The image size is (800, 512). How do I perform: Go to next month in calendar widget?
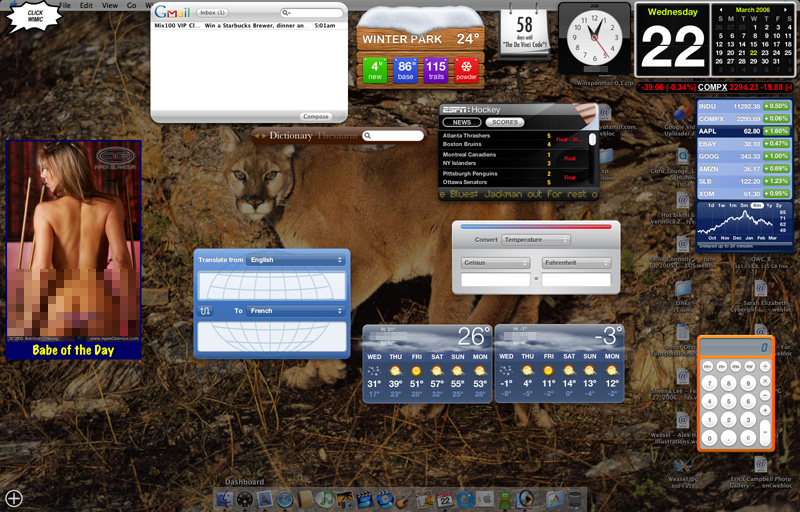pyautogui.click(x=786, y=10)
